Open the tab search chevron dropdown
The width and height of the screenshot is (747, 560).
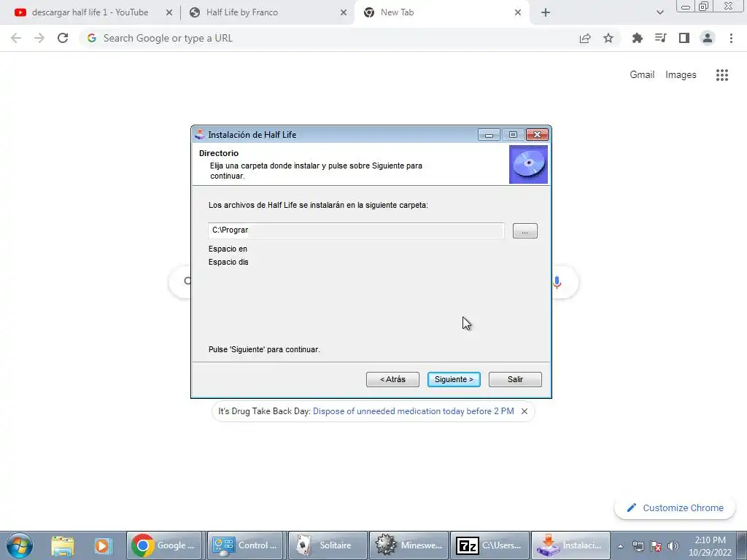click(x=659, y=13)
